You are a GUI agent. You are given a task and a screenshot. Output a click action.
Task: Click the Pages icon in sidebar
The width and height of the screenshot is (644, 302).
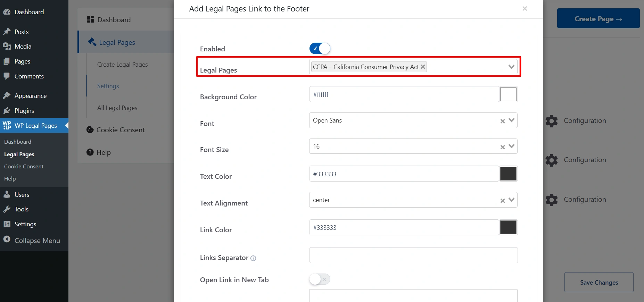tap(7, 61)
